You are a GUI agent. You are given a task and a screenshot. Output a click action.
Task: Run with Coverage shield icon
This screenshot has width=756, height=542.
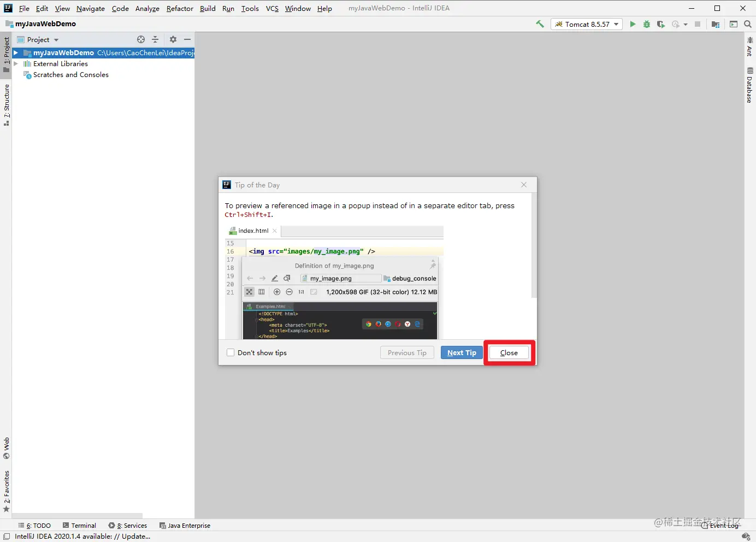(661, 24)
